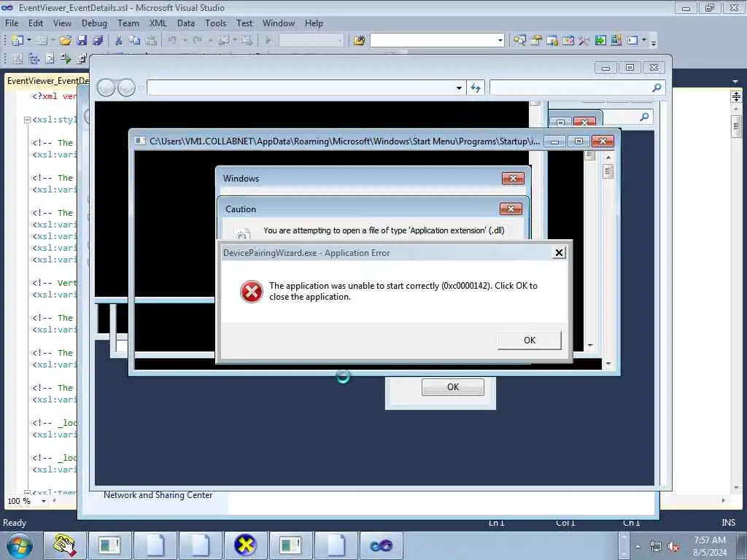Click the Network and Sharing Center link

coord(158,495)
